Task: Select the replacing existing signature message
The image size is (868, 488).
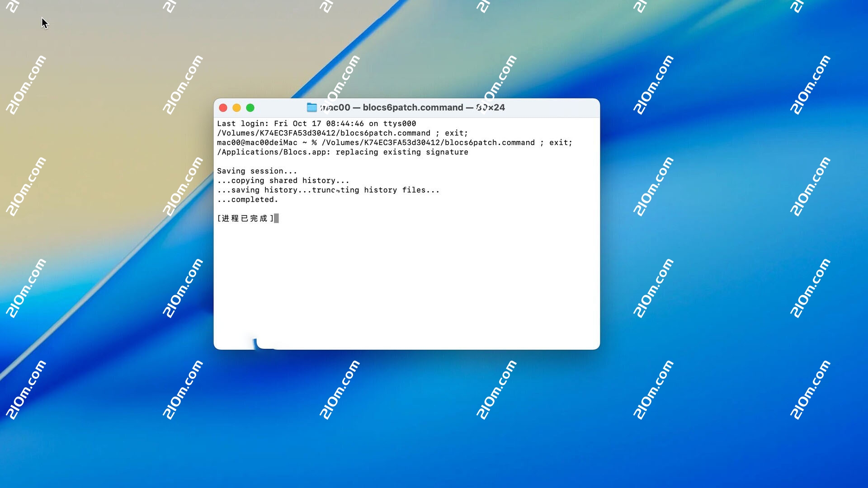Action: pyautogui.click(x=401, y=152)
